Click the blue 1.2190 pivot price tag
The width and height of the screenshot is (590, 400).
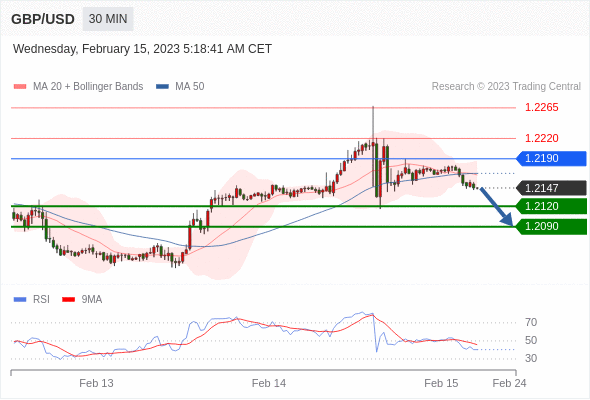point(551,158)
